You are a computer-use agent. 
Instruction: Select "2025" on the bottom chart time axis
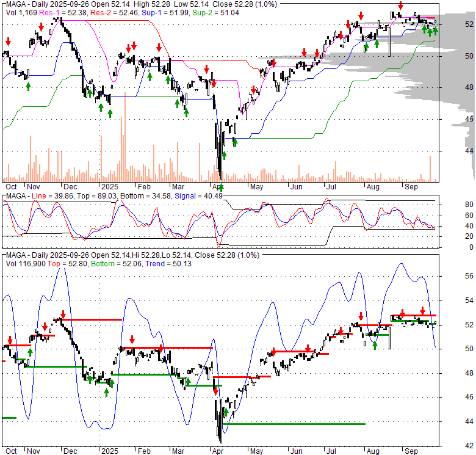[x=110, y=451]
